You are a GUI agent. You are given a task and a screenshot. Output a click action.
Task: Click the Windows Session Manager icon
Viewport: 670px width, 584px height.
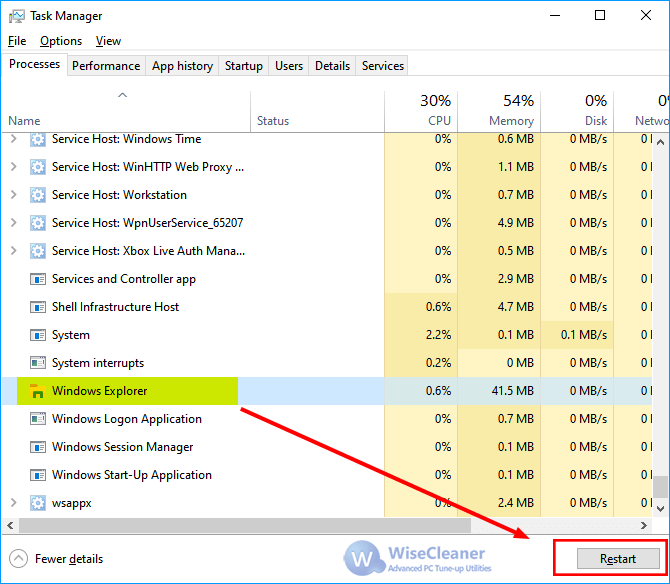click(38, 447)
